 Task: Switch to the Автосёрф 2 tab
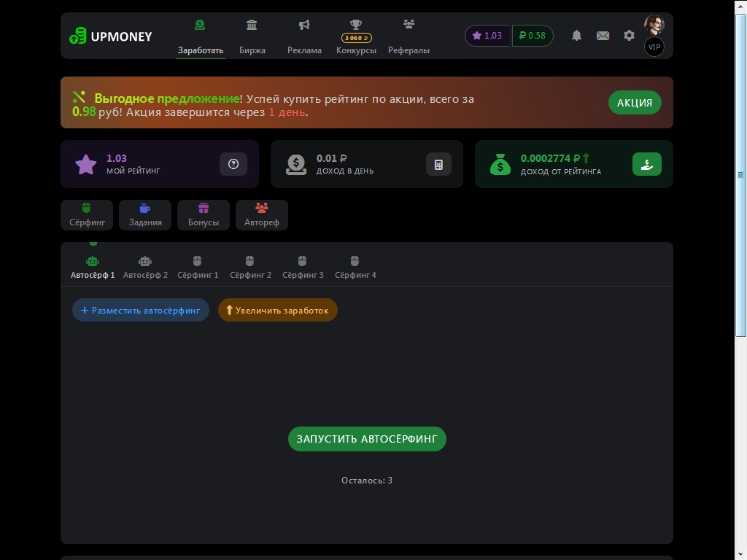[145, 267]
